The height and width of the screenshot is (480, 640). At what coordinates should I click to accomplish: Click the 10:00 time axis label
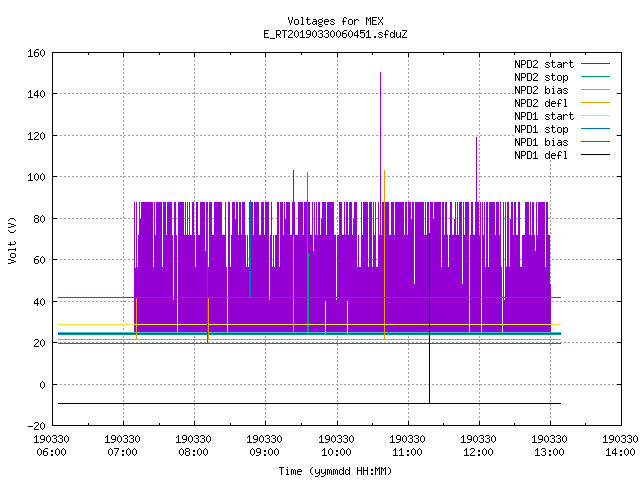point(336,453)
